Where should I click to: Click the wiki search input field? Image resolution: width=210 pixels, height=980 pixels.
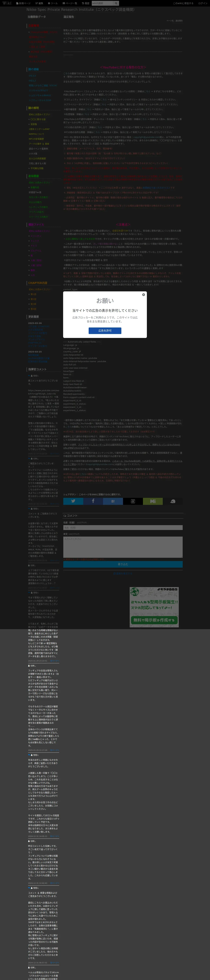(x=103, y=3)
